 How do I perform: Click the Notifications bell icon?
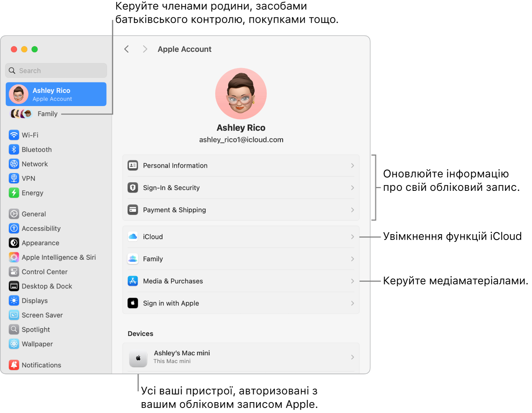coord(14,365)
